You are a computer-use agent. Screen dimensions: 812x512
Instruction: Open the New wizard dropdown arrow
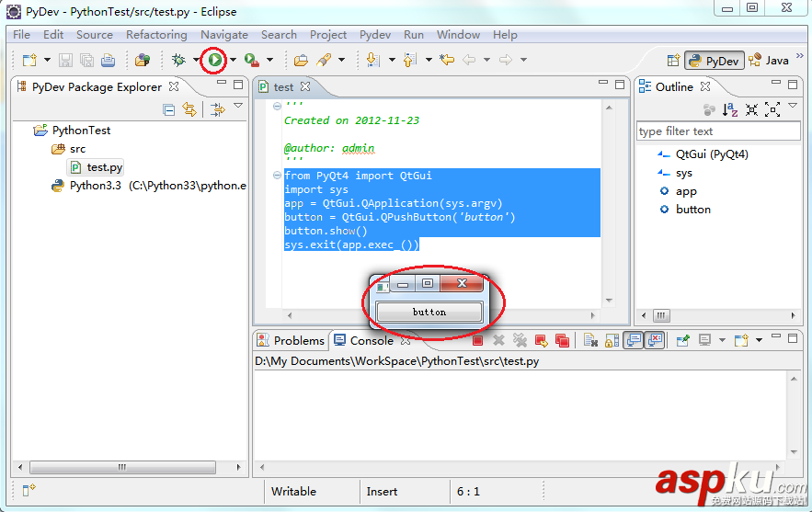click(47, 60)
